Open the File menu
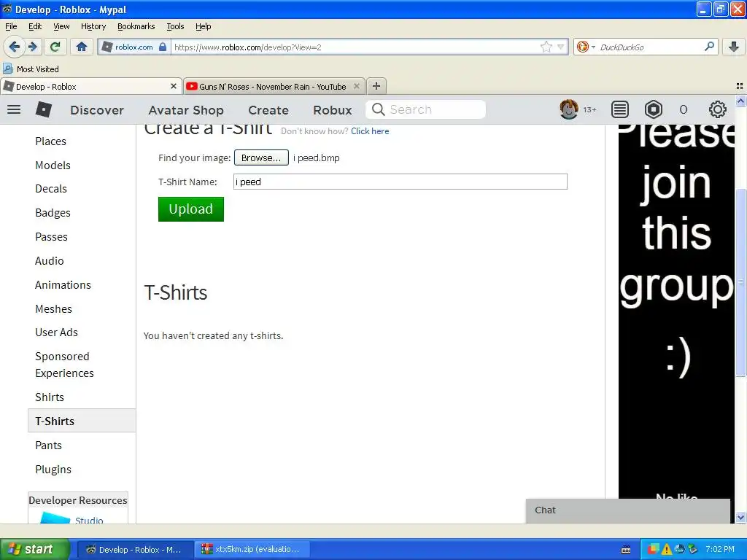Viewport: 747px width, 560px height. pyautogui.click(x=11, y=26)
